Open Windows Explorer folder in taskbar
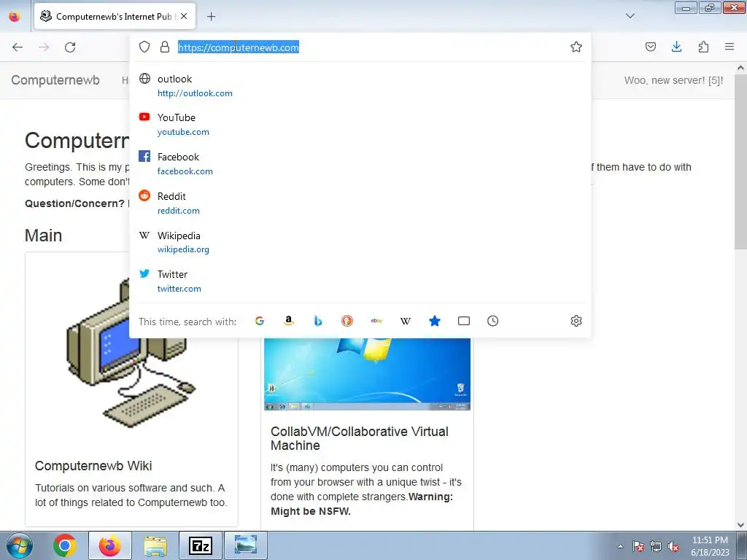 (155, 545)
